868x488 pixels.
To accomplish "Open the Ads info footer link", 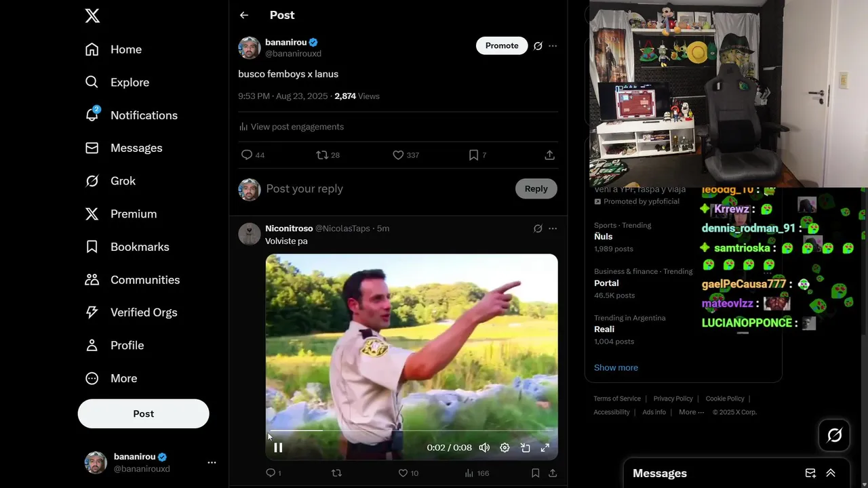I will coord(654,412).
